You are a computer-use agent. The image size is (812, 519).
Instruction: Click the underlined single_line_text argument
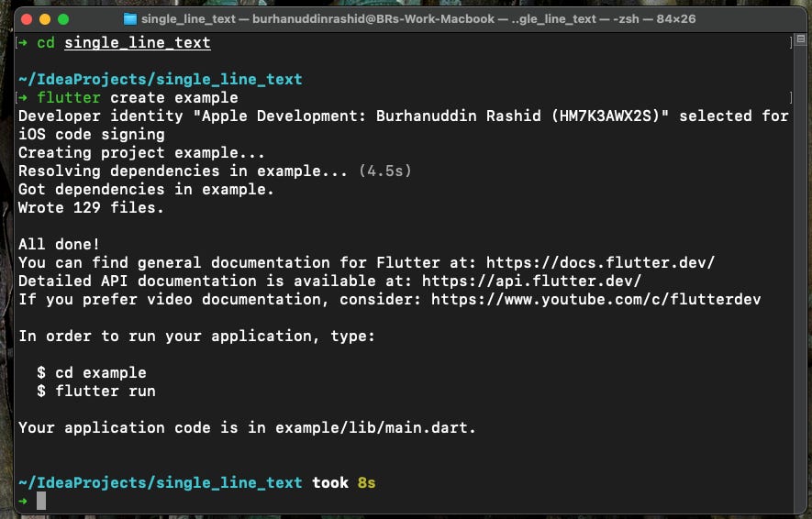pyautogui.click(x=138, y=42)
